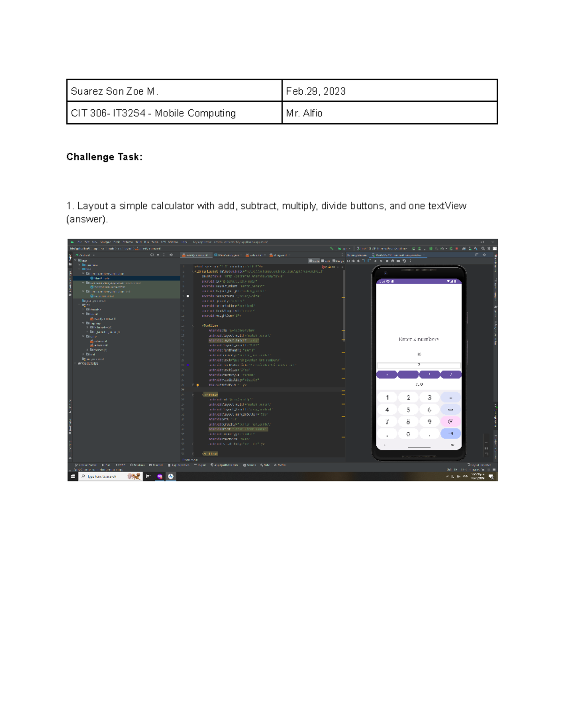The height and width of the screenshot is (728, 563).
Task: Click the Event Log link in the status bar
Action: pyautogui.click(x=478, y=465)
